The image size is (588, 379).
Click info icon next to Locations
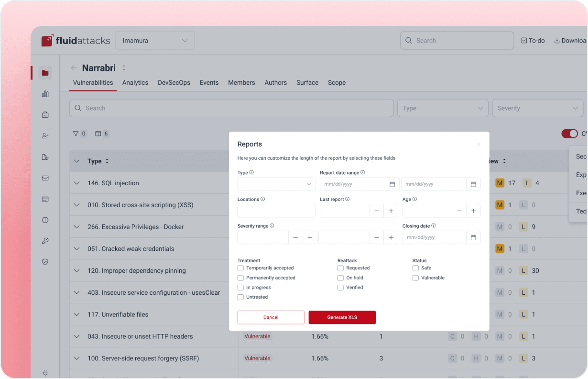click(x=263, y=199)
